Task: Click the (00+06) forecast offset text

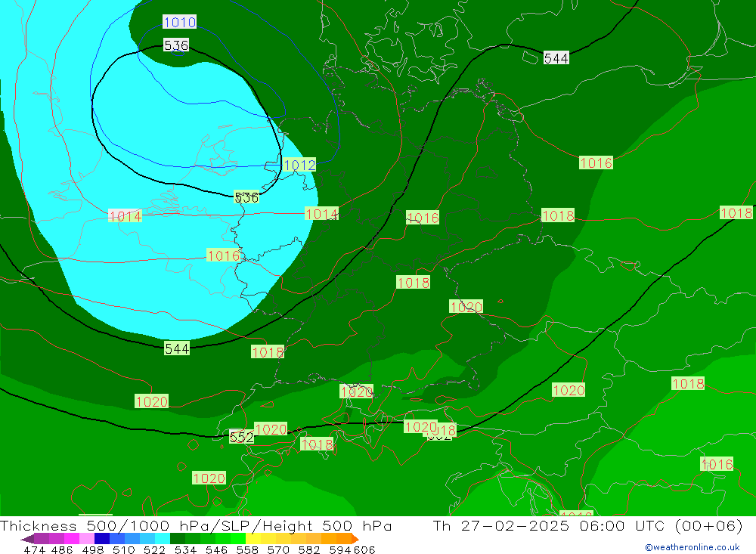Action: pyautogui.click(x=709, y=525)
